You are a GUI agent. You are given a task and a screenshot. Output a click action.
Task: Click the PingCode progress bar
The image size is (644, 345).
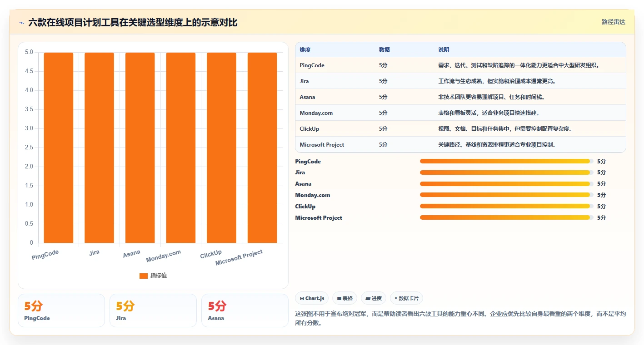(507, 161)
